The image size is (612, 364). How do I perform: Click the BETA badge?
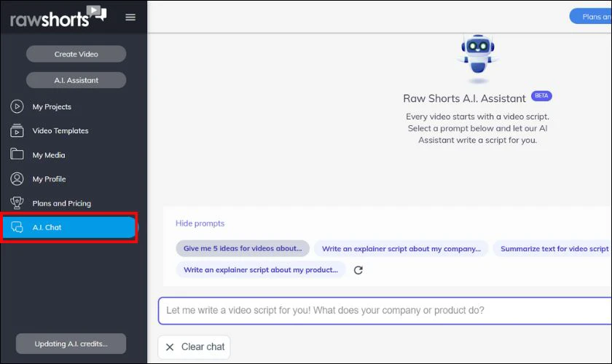[541, 96]
